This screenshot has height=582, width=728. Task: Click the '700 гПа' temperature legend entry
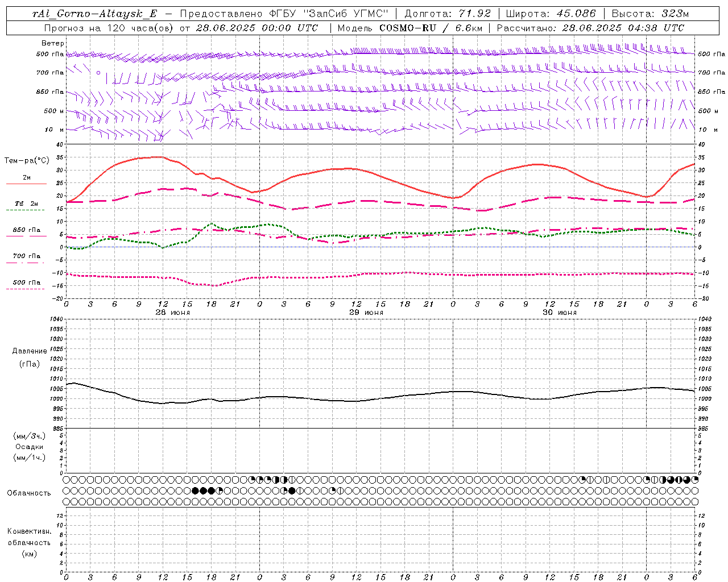tap(27, 256)
